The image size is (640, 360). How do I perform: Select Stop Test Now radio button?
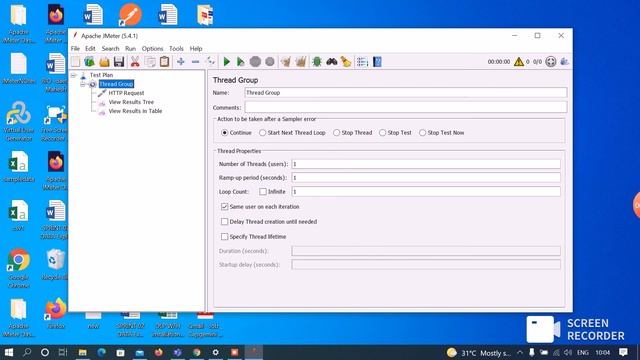[422, 133]
